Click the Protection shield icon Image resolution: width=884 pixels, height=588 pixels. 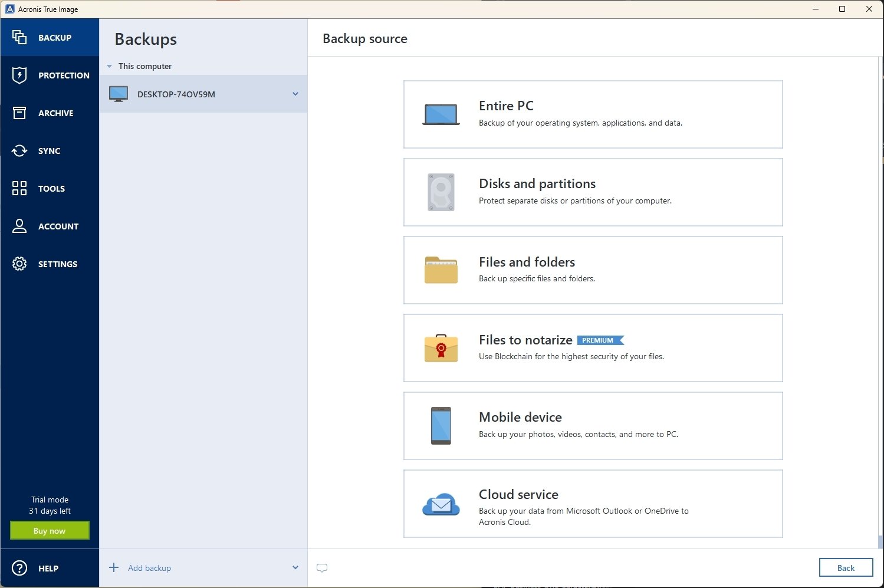(x=19, y=75)
